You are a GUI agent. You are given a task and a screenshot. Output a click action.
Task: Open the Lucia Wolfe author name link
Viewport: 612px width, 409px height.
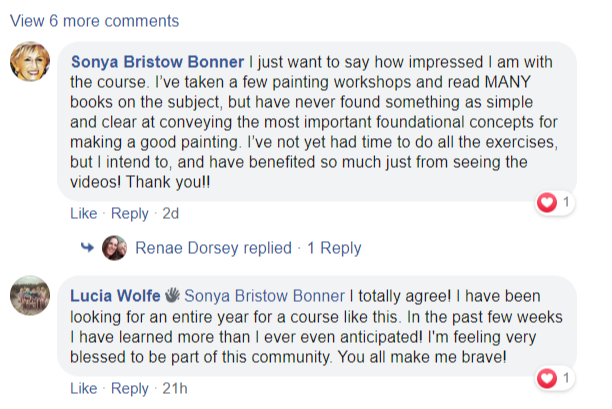pos(114,296)
